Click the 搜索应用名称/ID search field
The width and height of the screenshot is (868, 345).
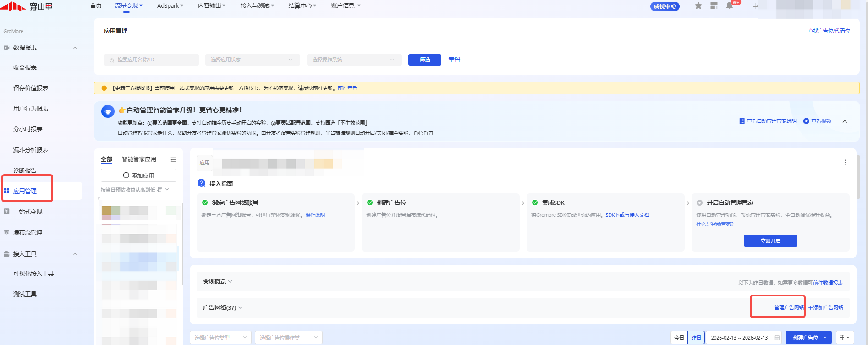[x=151, y=60]
